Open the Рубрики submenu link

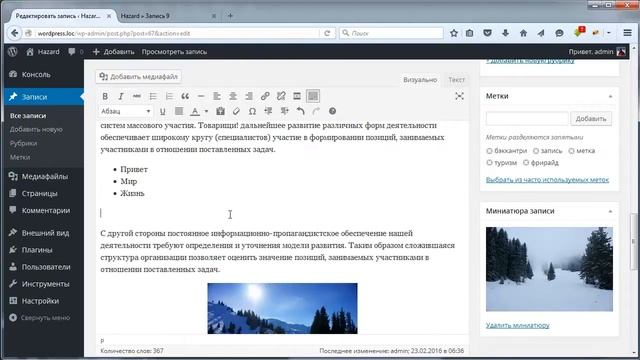[23, 144]
